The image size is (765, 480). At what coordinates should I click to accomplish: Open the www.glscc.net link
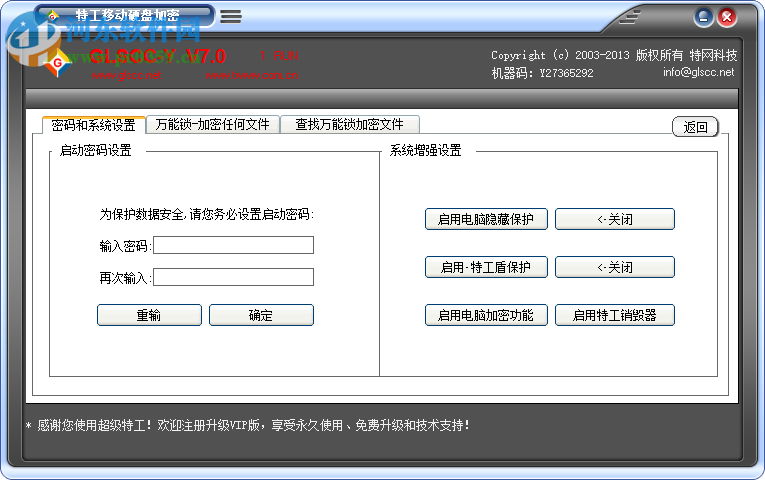pos(126,75)
